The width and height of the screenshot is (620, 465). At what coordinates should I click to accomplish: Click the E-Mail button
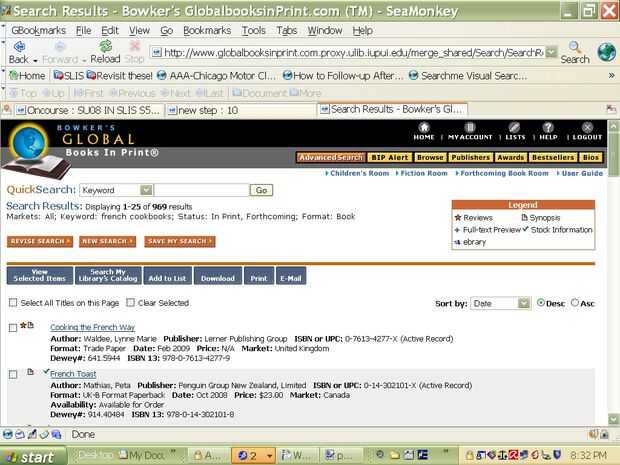291,276
